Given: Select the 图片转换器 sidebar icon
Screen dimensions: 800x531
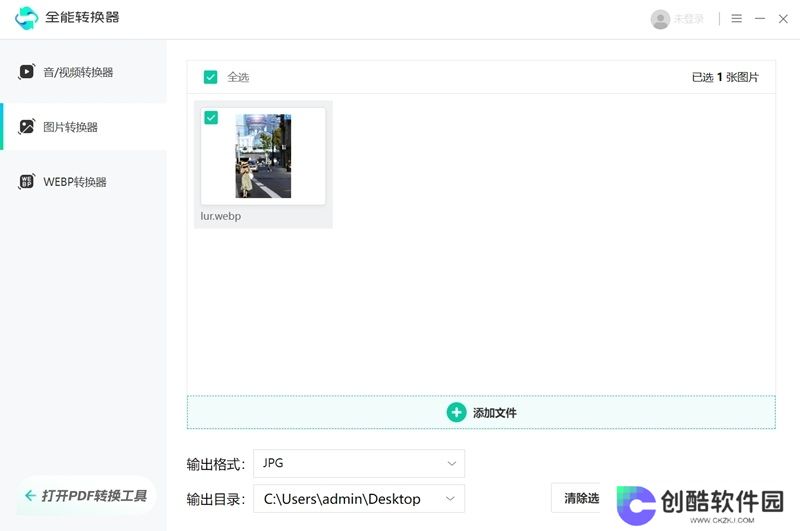Looking at the screenshot, I should click(x=27, y=127).
